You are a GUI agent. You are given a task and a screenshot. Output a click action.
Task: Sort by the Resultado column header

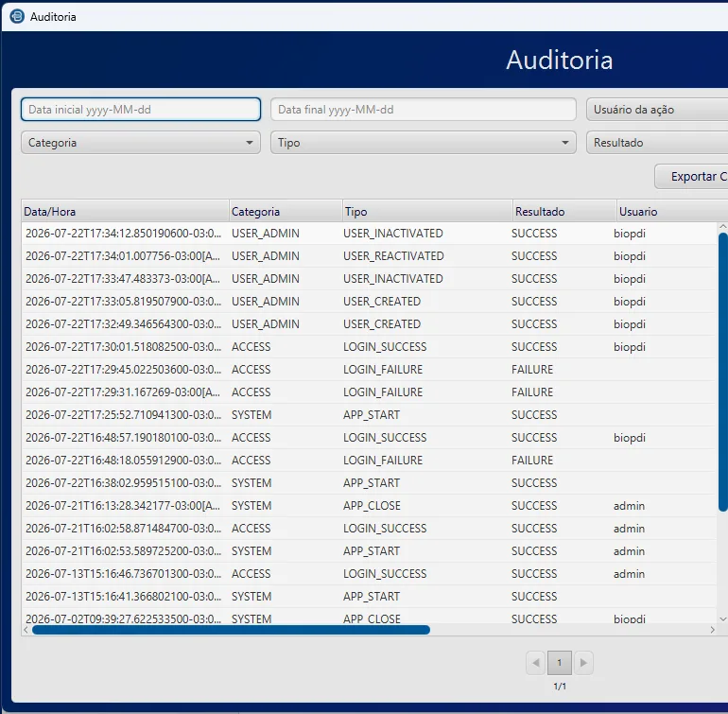[x=564, y=212]
